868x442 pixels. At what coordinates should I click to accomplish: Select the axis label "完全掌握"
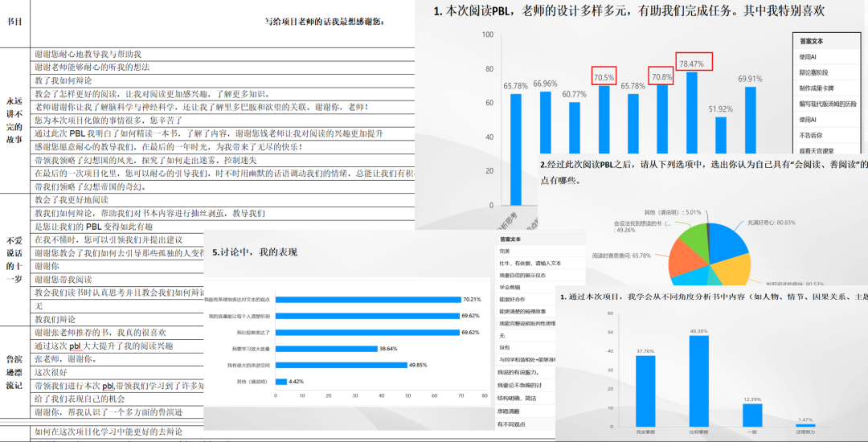pyautogui.click(x=645, y=431)
